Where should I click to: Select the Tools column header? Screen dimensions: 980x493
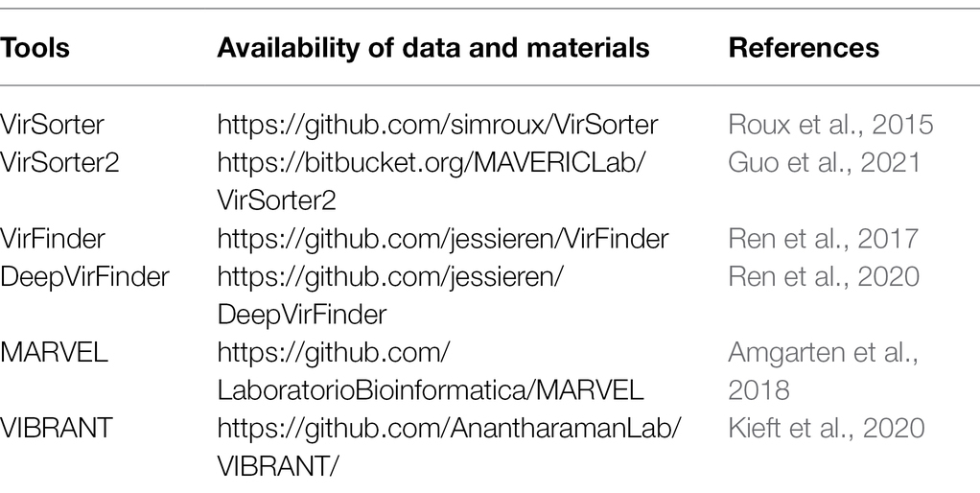tap(35, 48)
